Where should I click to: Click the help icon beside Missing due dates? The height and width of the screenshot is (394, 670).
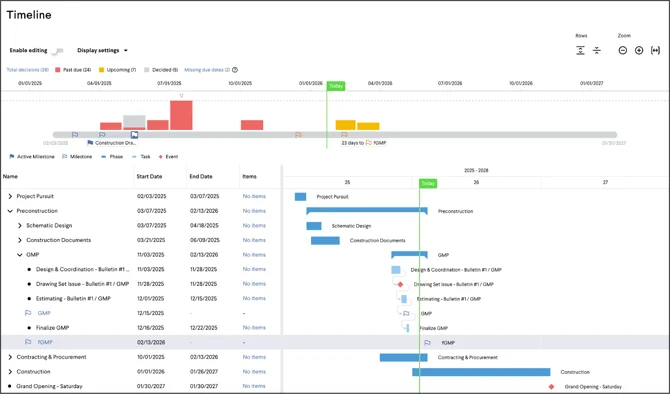[235, 70]
